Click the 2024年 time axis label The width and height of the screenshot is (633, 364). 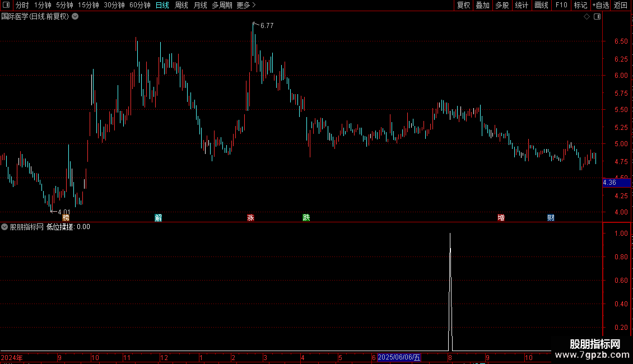[x=12, y=357]
